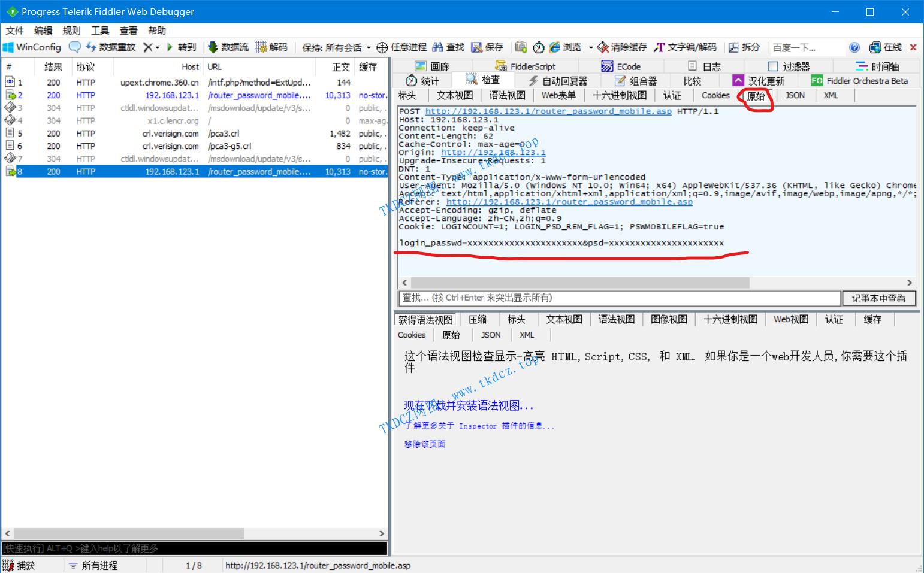924x573 pixels.
Task: Click the download and install SyntaxView link
Action: pos(469,405)
